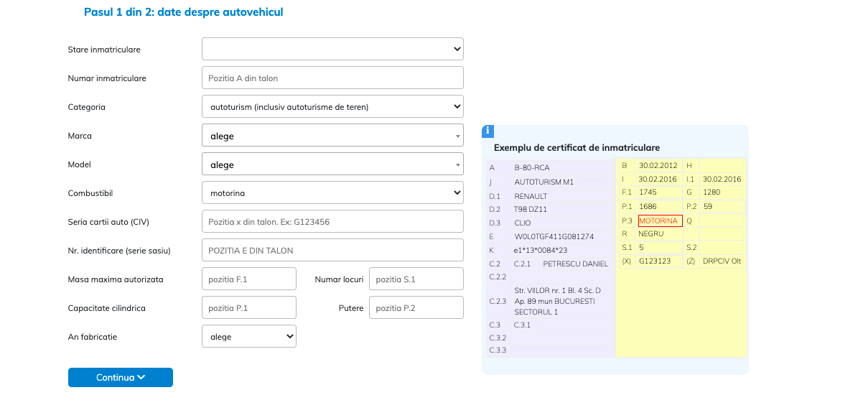The width and height of the screenshot is (868, 413).
Task: Click the Putere input field
Action: point(416,307)
